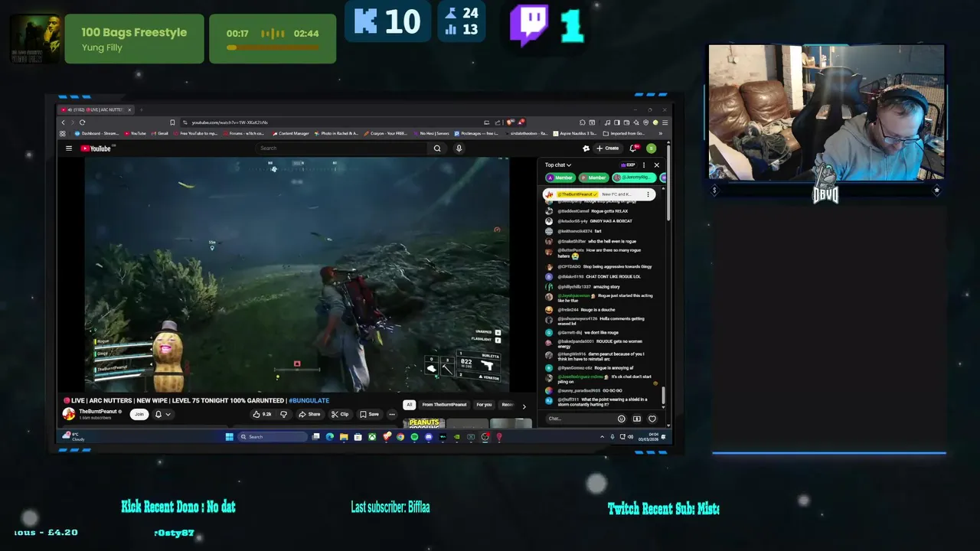Select the All recommendations chip
Viewport: 980px width, 551px height.
point(410,405)
